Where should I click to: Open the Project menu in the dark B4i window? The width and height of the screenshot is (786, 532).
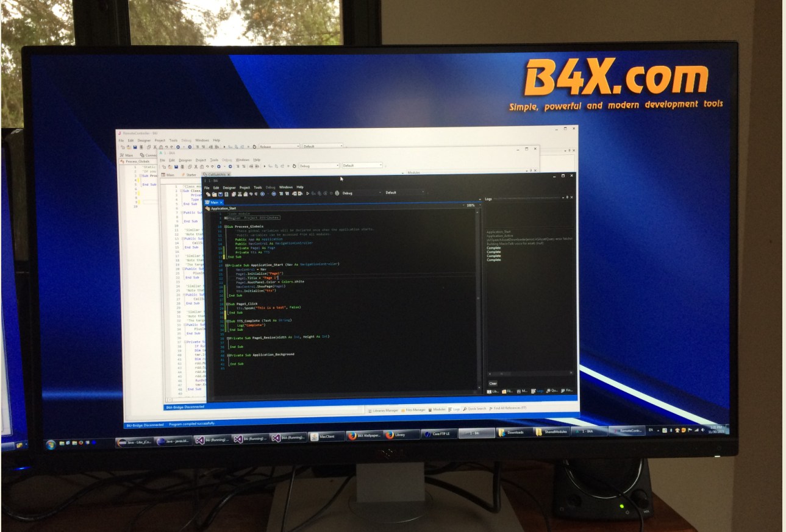pos(245,187)
